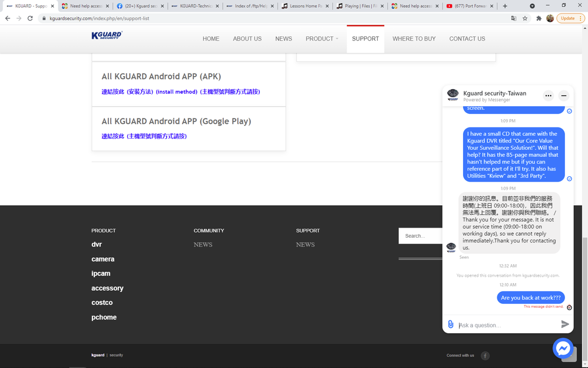
Task: Click the paperclip attachment icon in chat
Action: [x=451, y=324]
